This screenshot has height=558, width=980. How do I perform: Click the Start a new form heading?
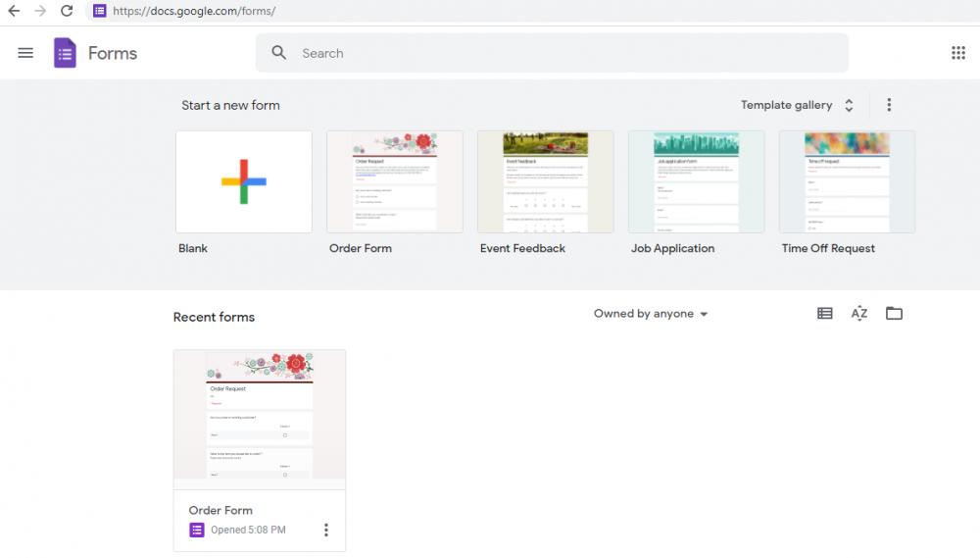[230, 105]
